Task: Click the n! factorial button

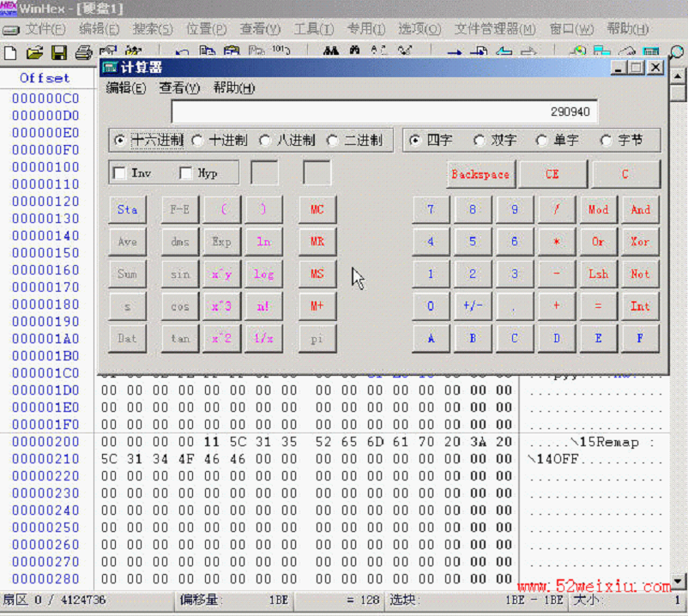Action: click(263, 306)
